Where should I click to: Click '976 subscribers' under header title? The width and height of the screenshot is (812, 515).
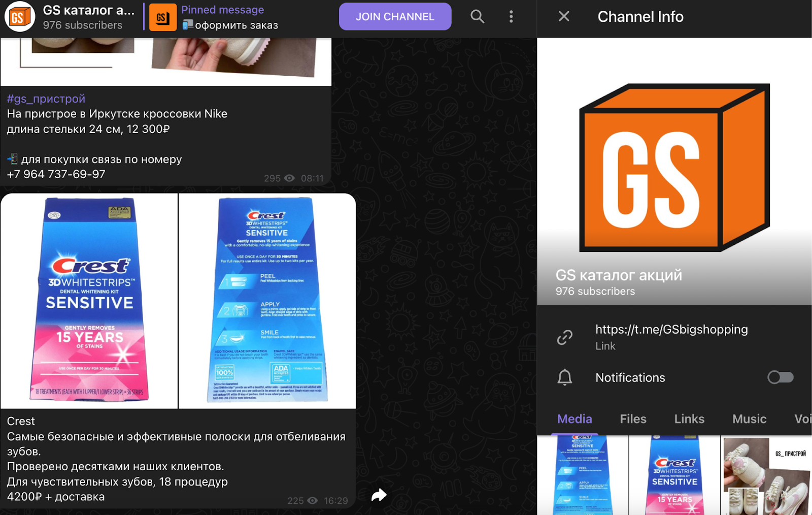point(82,25)
